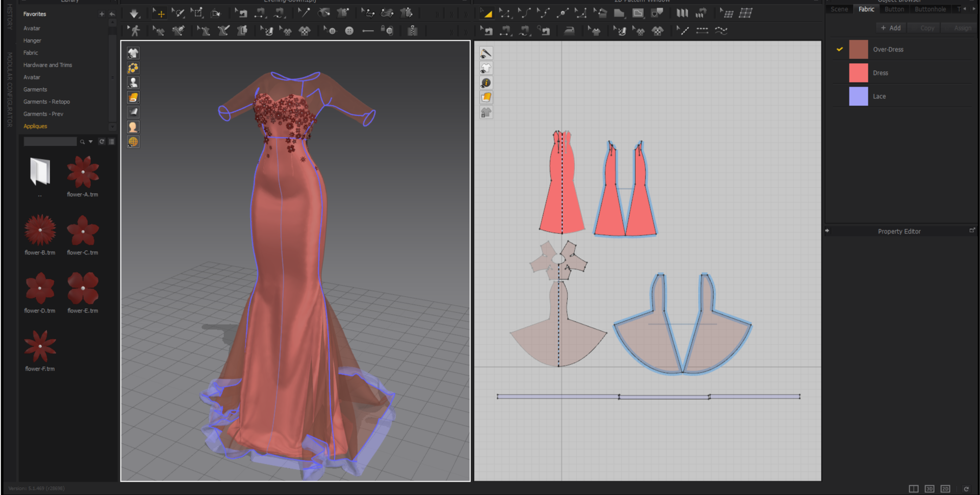
Task: Toggle fabric texture surface display in 3D
Action: (x=133, y=97)
